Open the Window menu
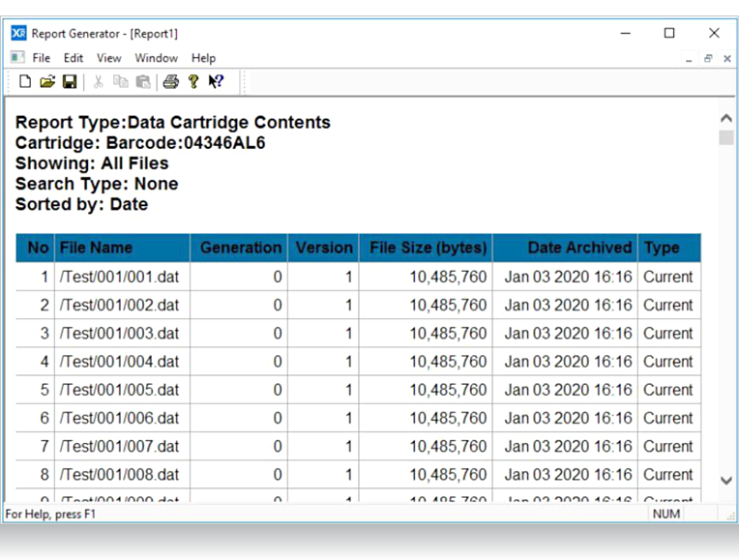This screenshot has width=739, height=560. (x=156, y=58)
